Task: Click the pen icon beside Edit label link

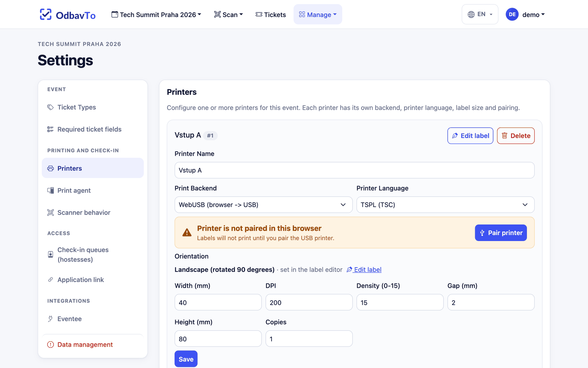Action: pyautogui.click(x=349, y=269)
